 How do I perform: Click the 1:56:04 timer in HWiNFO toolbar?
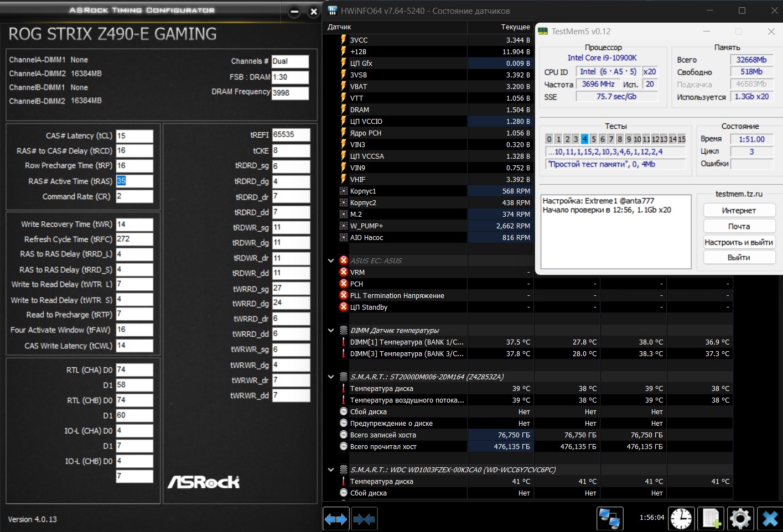652,518
